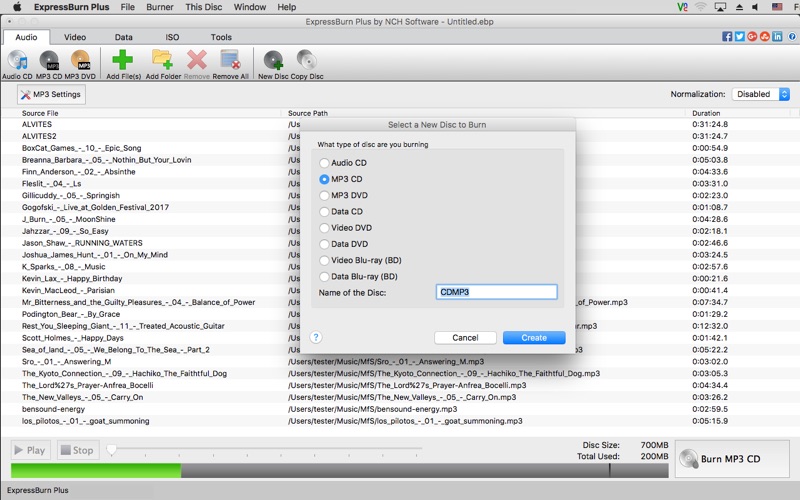Select Data Blu-ray (BD) radio option
Image resolution: width=800 pixels, height=500 pixels.
pyautogui.click(x=324, y=277)
